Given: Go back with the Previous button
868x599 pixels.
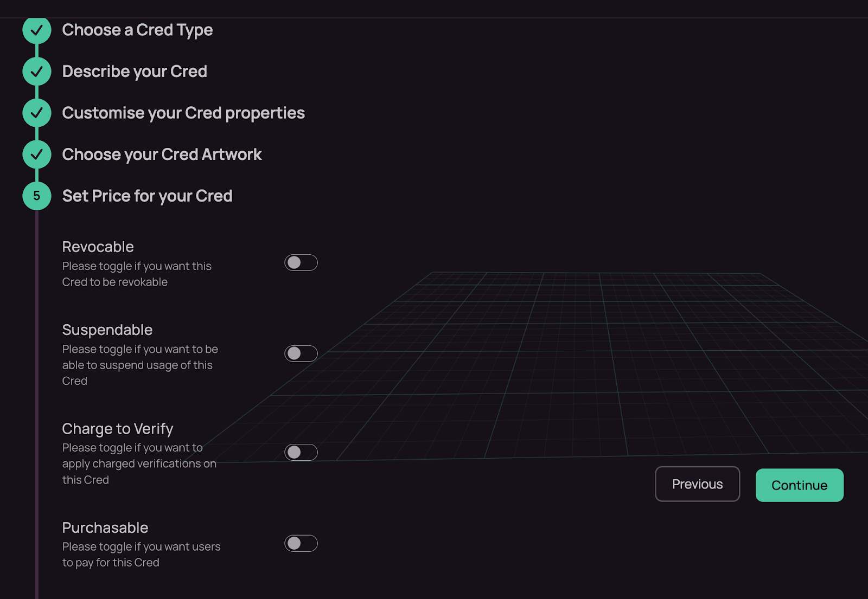Looking at the screenshot, I should [x=697, y=484].
